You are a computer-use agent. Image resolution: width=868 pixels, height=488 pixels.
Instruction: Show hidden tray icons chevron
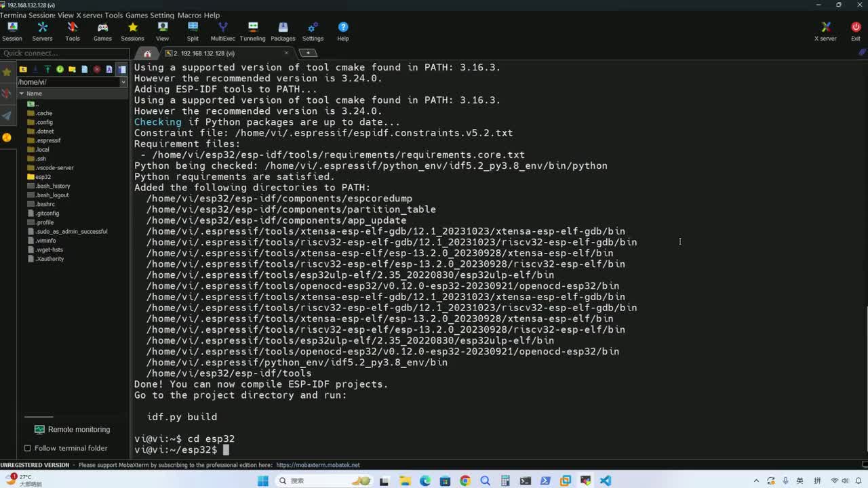756,481
